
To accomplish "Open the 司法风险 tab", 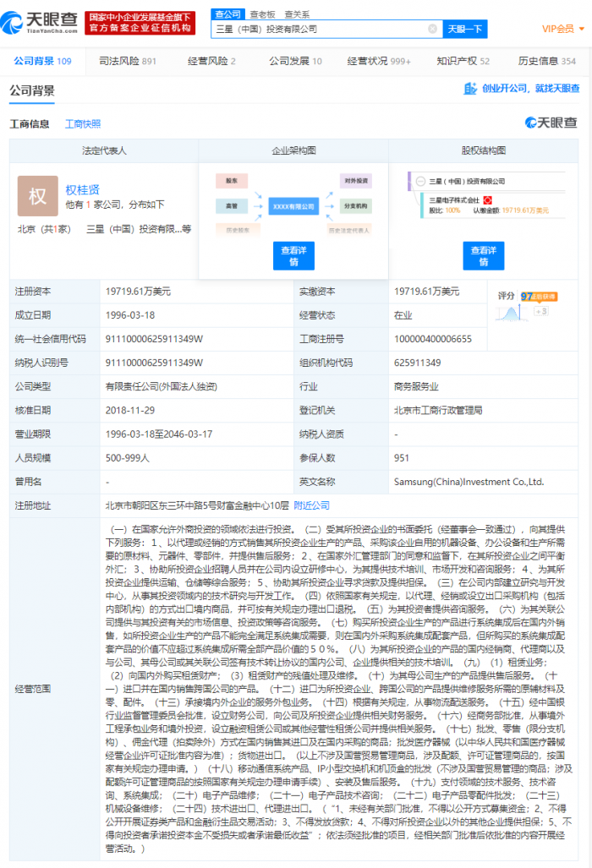I will click(x=127, y=61).
